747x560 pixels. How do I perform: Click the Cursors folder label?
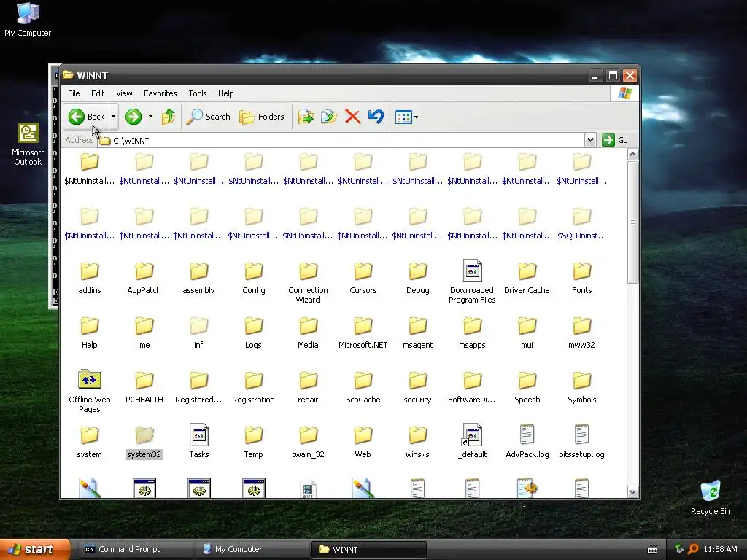(x=363, y=290)
